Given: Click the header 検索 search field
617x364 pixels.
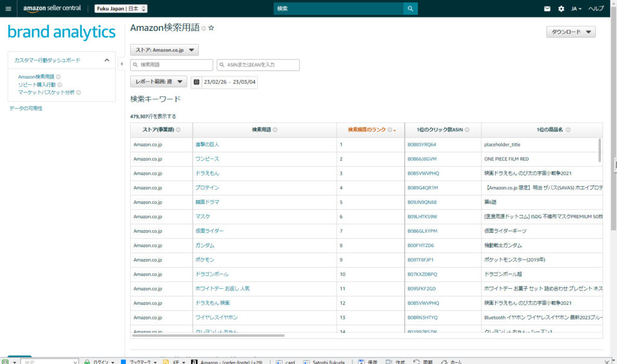Looking at the screenshot, I should [x=339, y=8].
